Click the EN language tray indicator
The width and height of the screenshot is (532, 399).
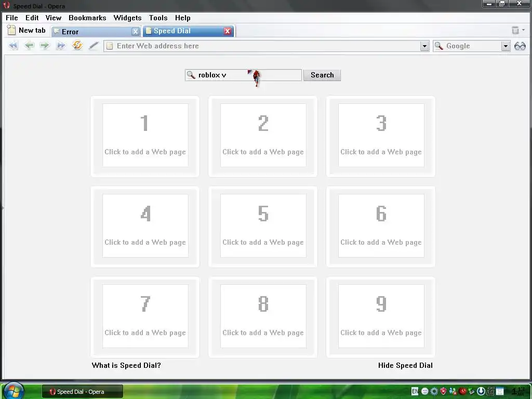tap(415, 391)
